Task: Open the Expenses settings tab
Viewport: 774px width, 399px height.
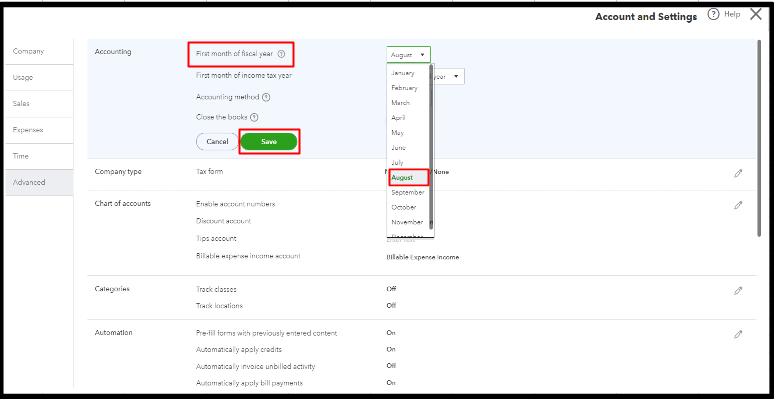Action: click(39, 130)
